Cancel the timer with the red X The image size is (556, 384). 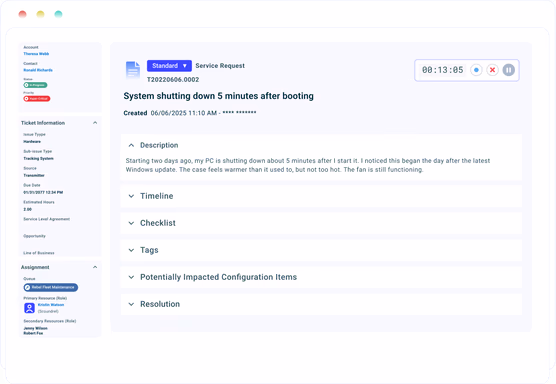[x=492, y=70]
